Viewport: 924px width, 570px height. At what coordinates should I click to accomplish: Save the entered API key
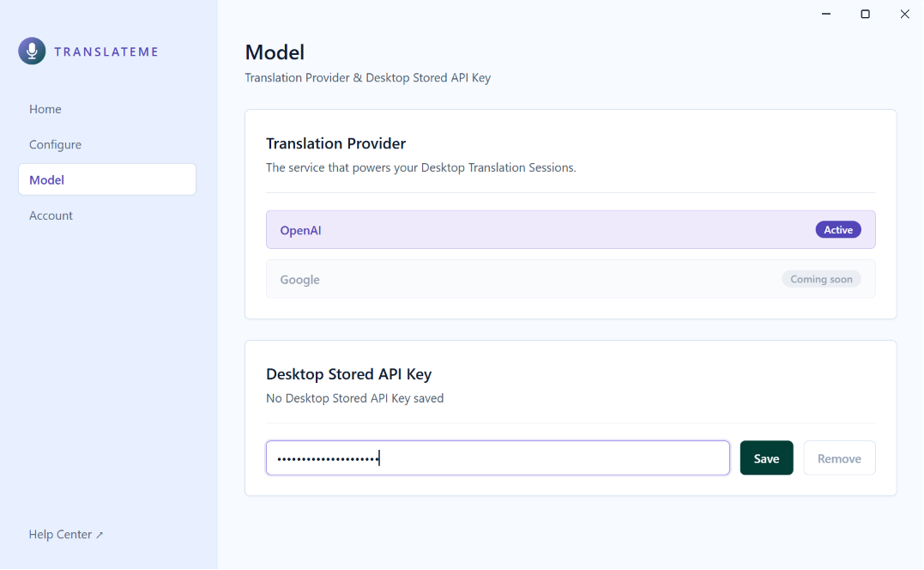click(767, 458)
